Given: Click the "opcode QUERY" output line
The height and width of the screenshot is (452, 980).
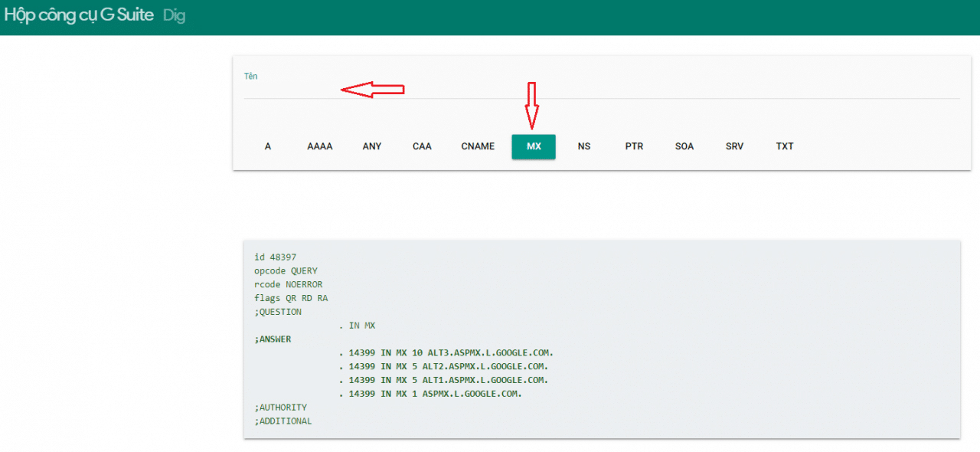Looking at the screenshot, I should (286, 271).
